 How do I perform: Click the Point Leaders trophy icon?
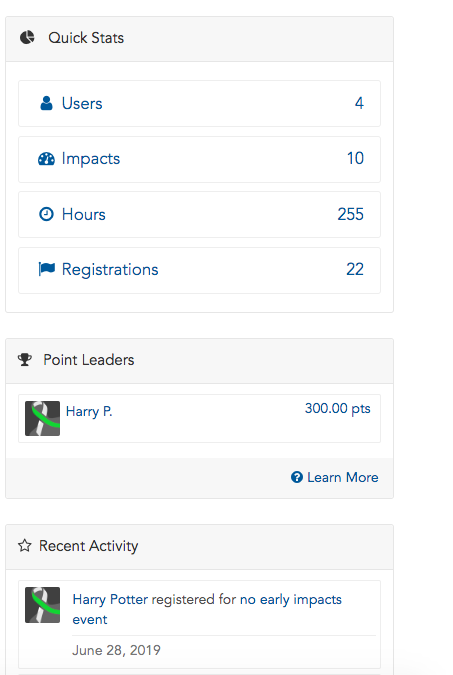point(25,359)
